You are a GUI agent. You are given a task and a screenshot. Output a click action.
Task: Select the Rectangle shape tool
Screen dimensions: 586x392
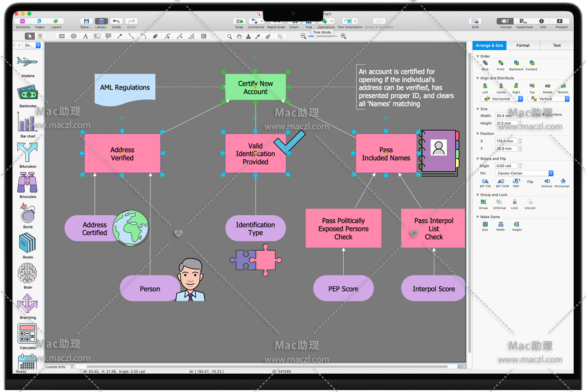pos(62,36)
